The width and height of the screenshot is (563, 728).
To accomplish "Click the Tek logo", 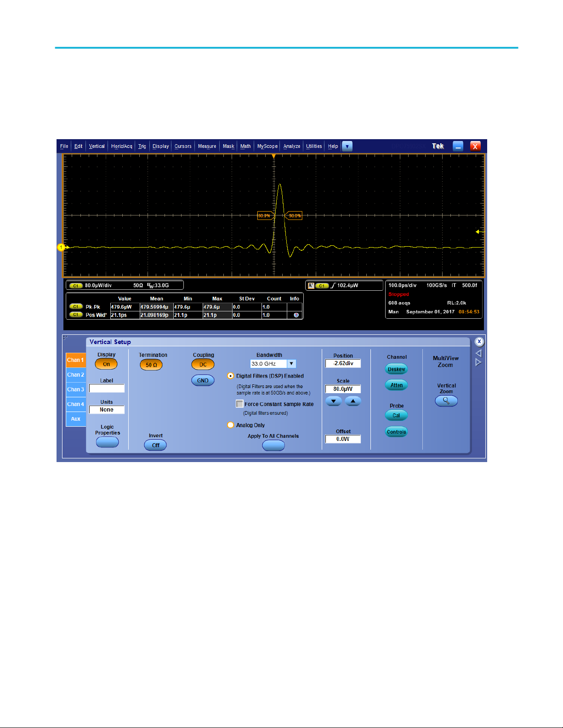I will pyautogui.click(x=438, y=146).
